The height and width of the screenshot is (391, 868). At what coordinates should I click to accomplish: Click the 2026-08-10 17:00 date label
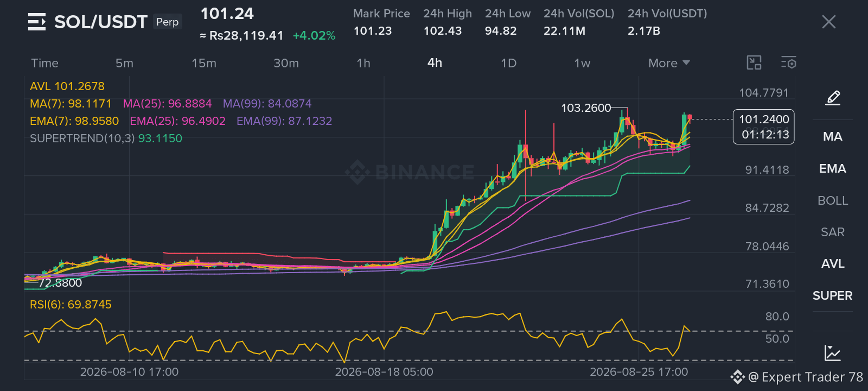point(129,372)
